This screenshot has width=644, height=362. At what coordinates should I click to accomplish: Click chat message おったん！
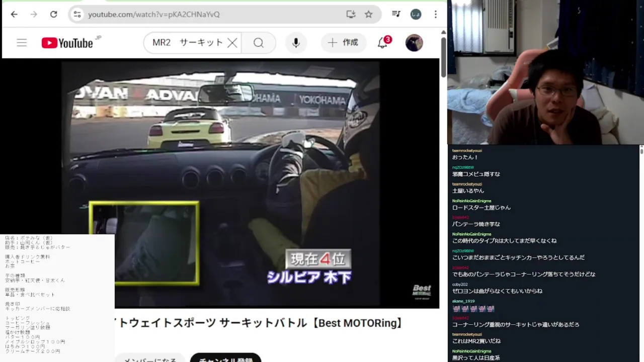pos(465,157)
